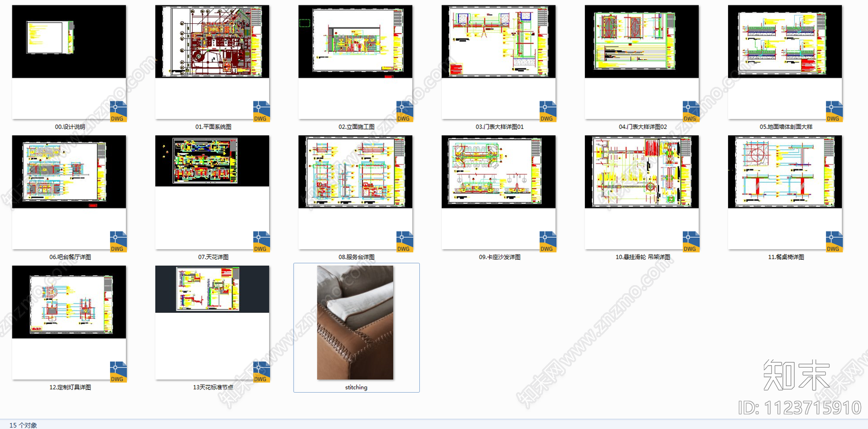Click the file name 13天花标准节点
This screenshot has height=429, width=868.
coord(213,388)
